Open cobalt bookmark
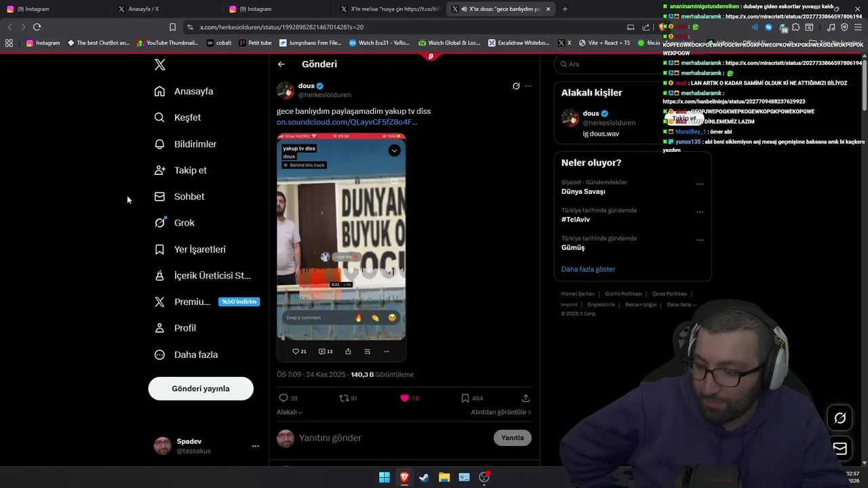Screen dimensions: 868x488 click(x=219, y=43)
